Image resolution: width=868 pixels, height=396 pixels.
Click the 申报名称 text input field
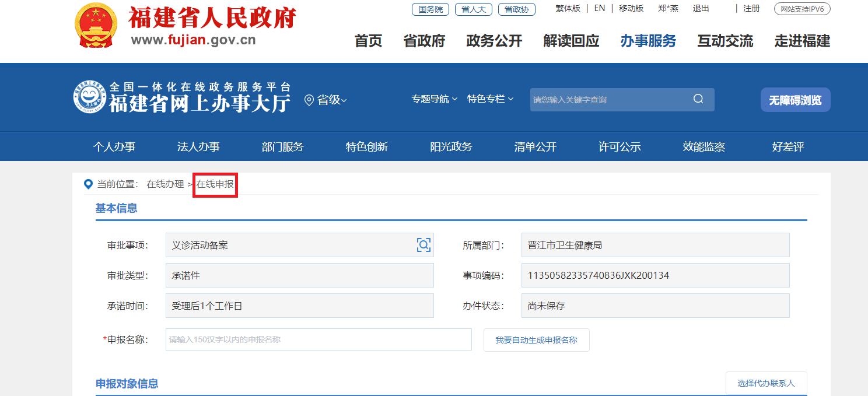(x=318, y=339)
